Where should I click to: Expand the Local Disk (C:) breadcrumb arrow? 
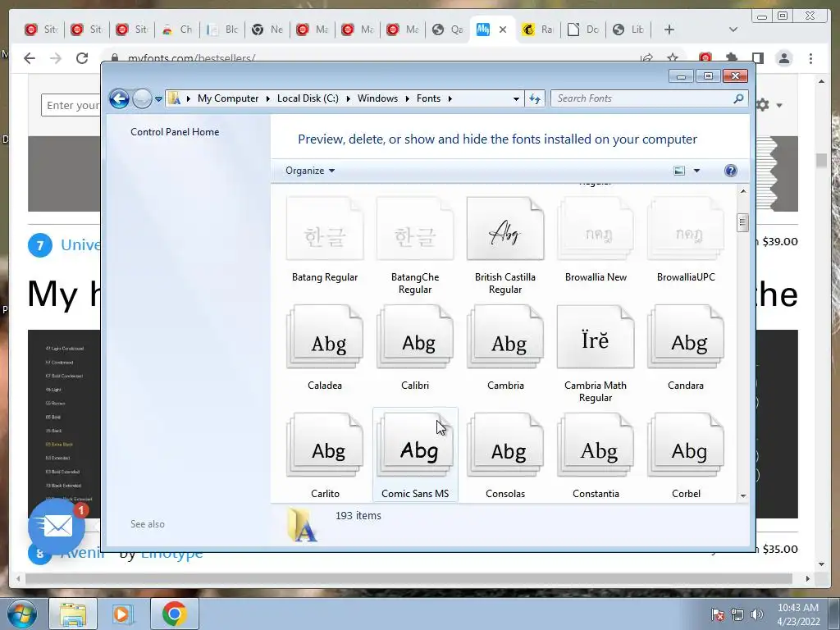click(x=348, y=98)
